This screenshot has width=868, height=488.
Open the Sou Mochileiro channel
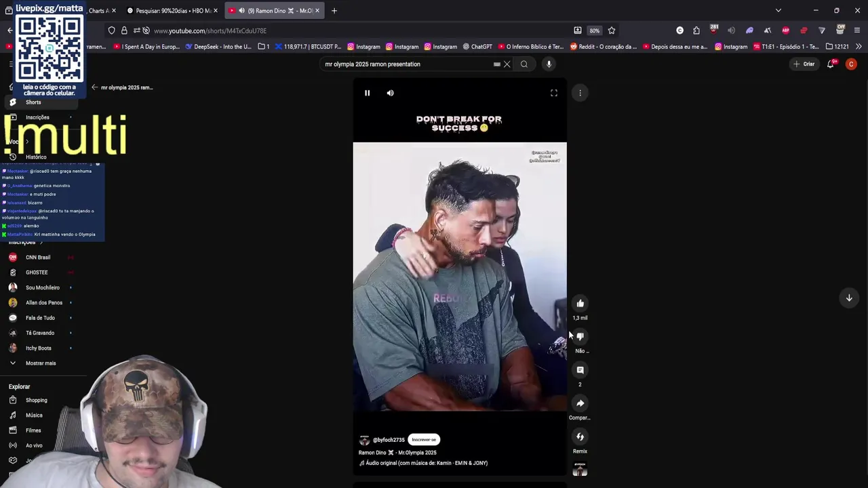pyautogui.click(x=41, y=287)
